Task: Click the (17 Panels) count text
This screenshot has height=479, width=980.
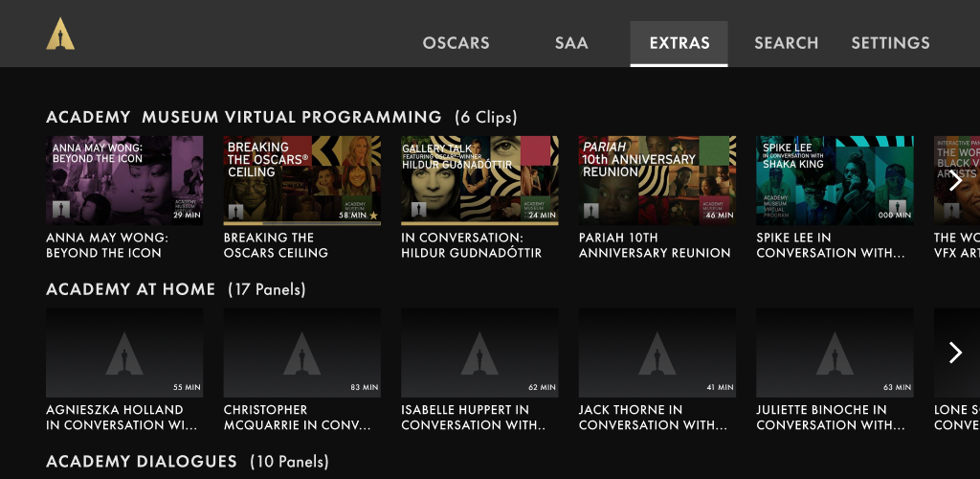Action: coord(267,290)
